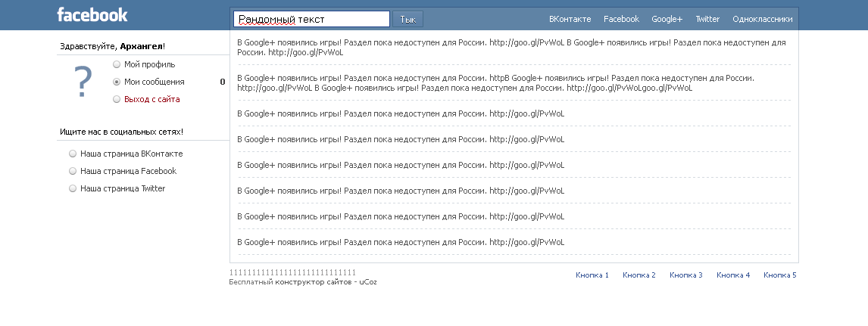Select the Выход с сайта radio button
Viewport: 868px width, 326px height.
click(117, 99)
